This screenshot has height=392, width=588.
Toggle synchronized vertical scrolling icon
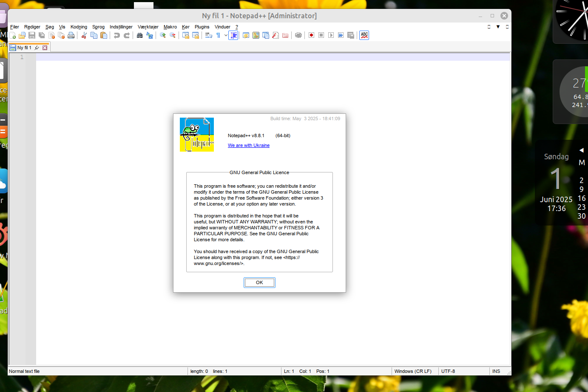coord(186,35)
